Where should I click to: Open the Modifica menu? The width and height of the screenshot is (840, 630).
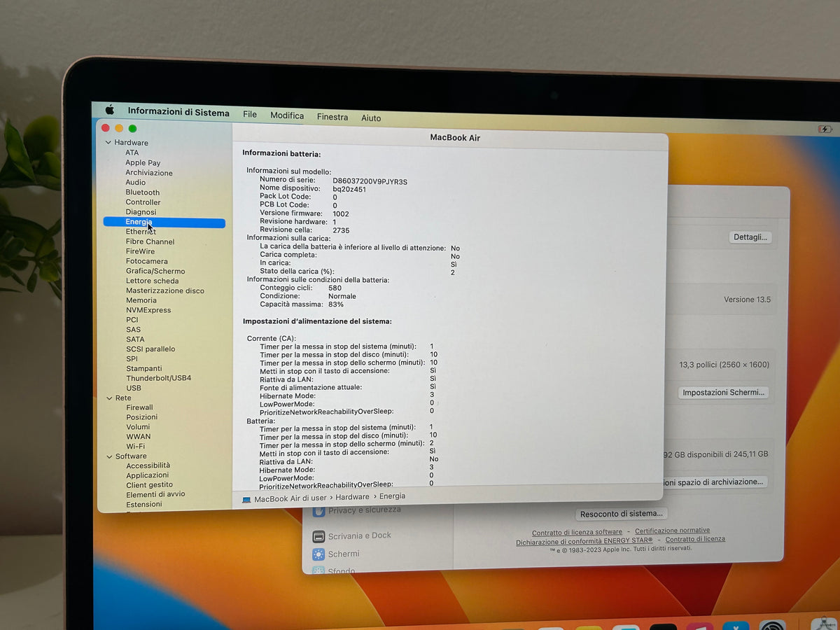tap(287, 115)
